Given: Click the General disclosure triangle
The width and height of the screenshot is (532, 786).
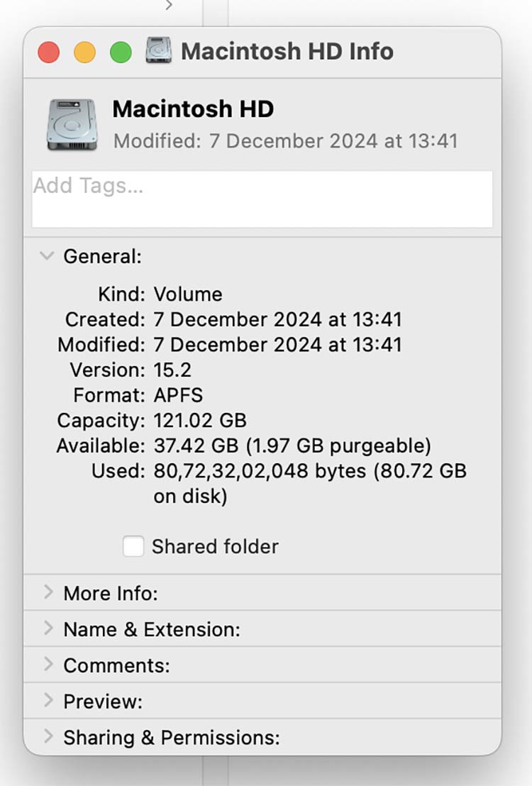Looking at the screenshot, I should pos(47,256).
